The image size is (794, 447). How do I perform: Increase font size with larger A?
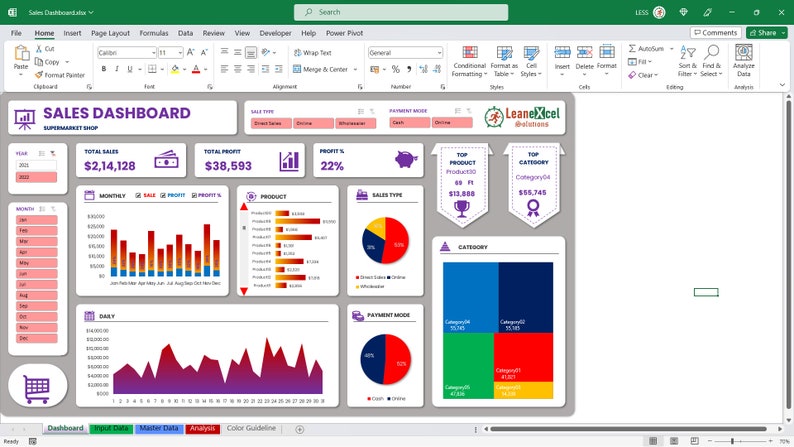191,52
